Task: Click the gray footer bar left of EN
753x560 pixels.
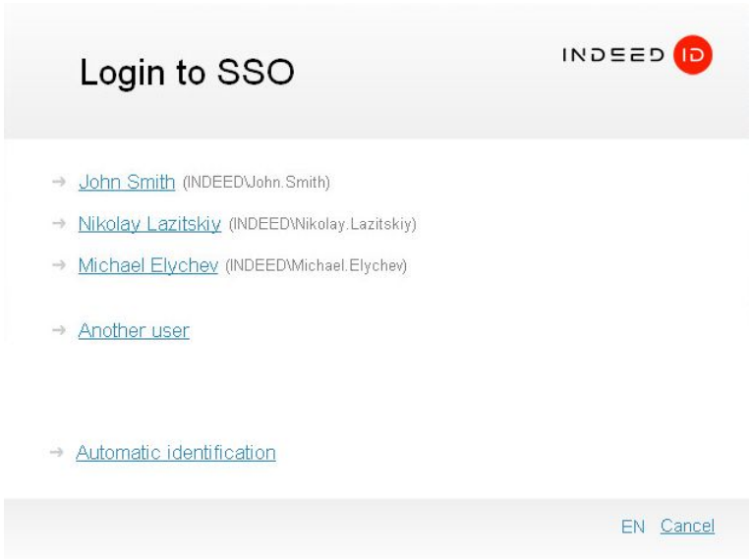Action: (295, 528)
